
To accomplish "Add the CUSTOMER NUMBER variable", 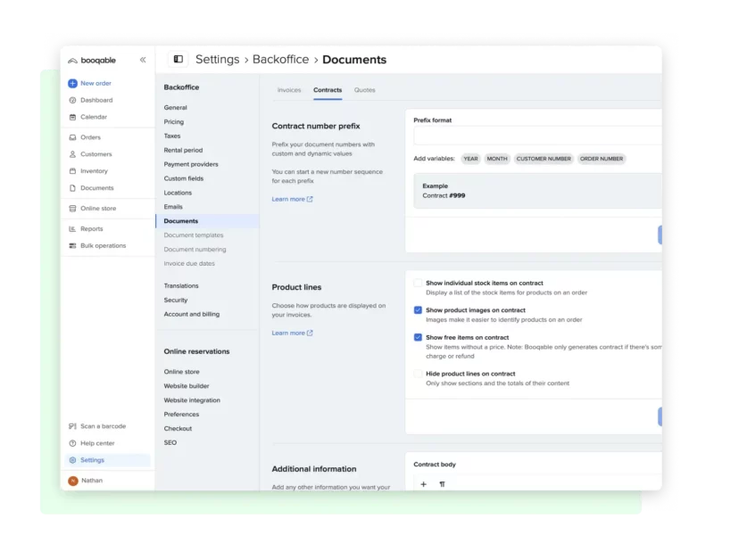I will coord(543,159).
